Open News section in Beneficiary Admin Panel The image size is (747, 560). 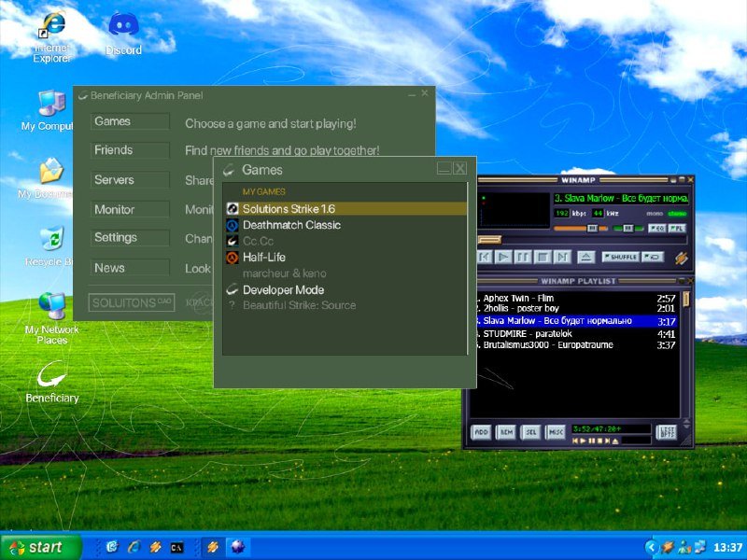click(130, 268)
